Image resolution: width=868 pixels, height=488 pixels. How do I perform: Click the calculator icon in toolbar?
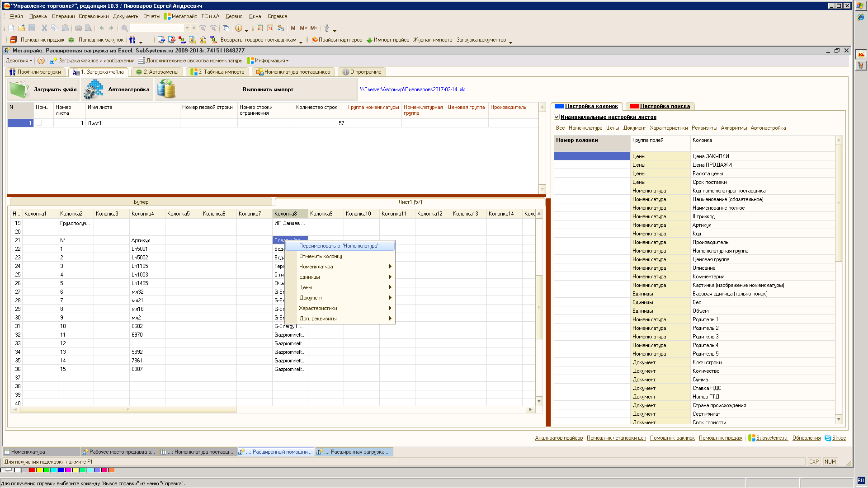(x=260, y=28)
